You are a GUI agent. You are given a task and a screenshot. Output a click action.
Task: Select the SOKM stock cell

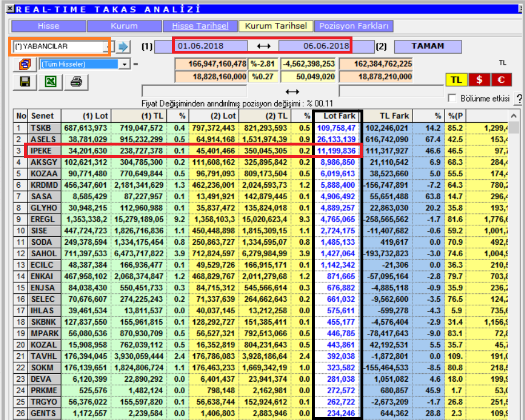click(x=44, y=367)
